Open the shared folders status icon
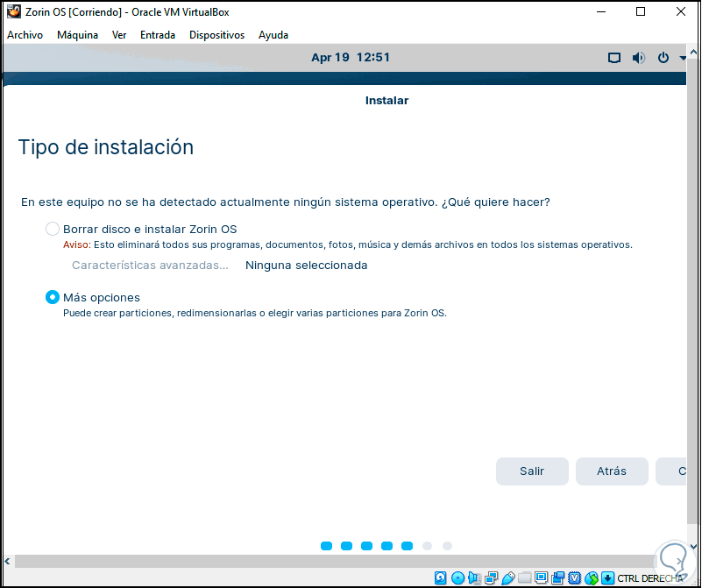The width and height of the screenshot is (702, 588). click(x=525, y=578)
